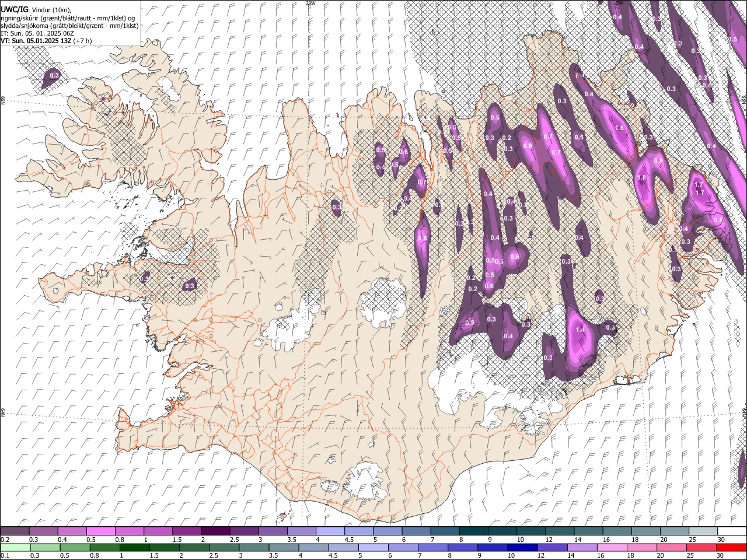Pick the snow legend swatch between 12 and 14
This screenshot has width=747, height=560.
click(x=560, y=531)
